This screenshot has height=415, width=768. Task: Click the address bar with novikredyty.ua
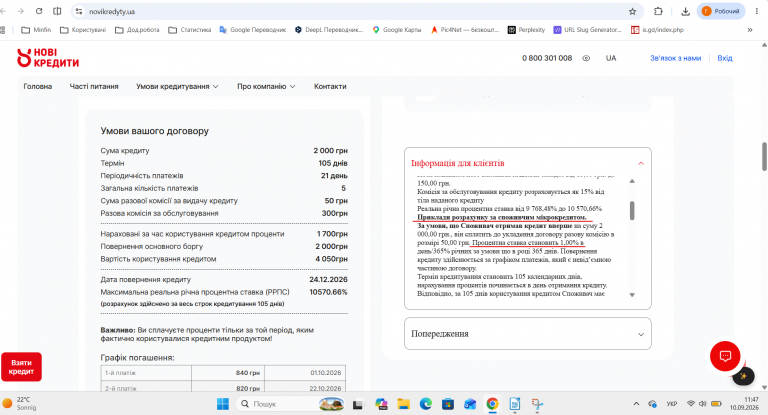[x=358, y=11]
